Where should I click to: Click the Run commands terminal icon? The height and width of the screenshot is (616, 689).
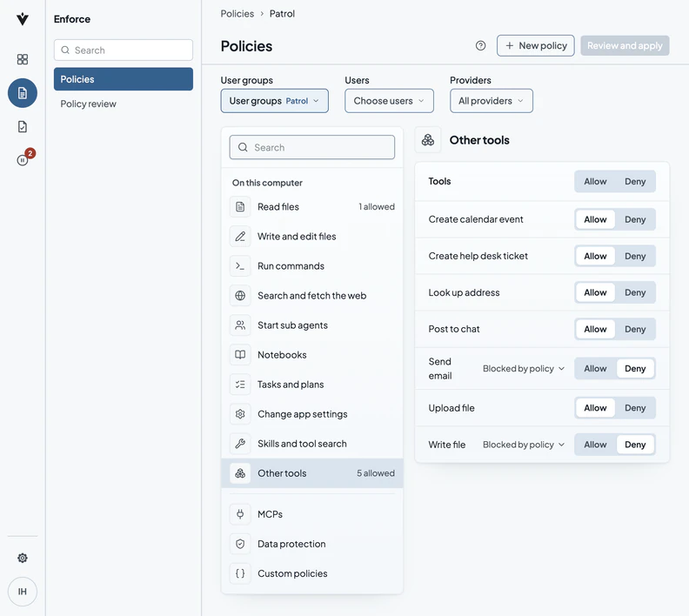click(x=240, y=266)
